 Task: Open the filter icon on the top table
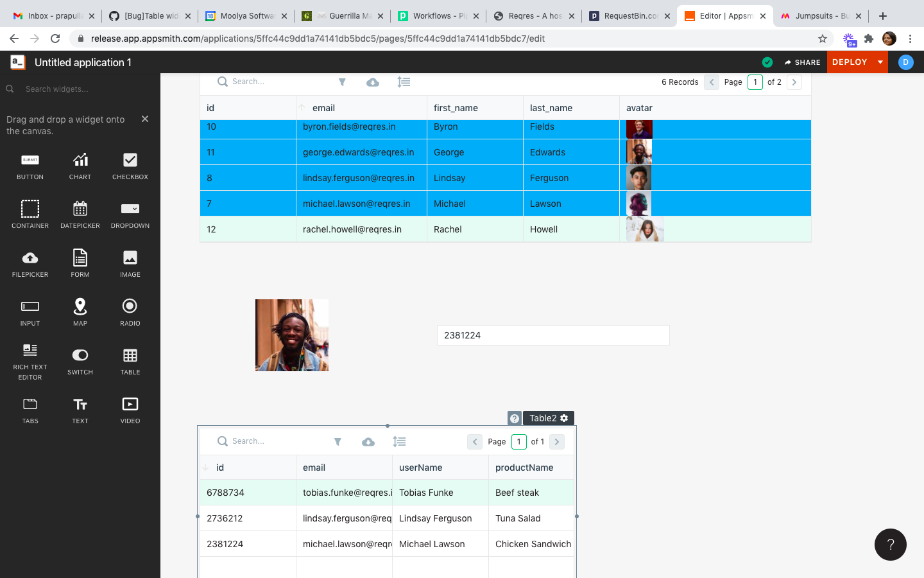point(342,82)
